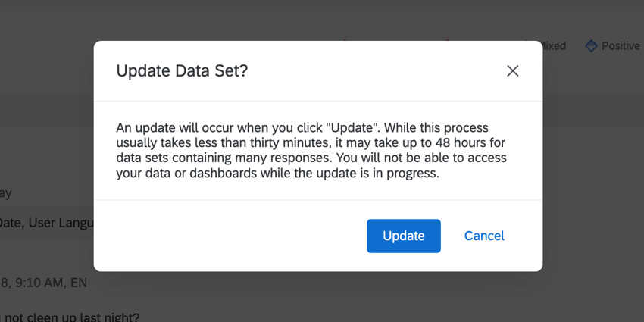The image size is (644, 322).
Task: Select the Positive sentiment label
Action: [621, 46]
